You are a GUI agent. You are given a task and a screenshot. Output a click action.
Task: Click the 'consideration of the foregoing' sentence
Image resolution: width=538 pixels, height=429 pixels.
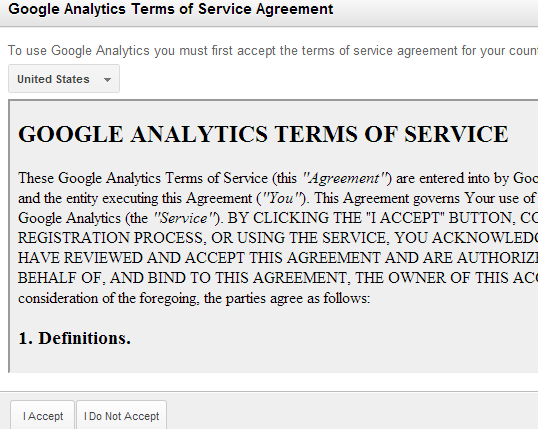194,298
